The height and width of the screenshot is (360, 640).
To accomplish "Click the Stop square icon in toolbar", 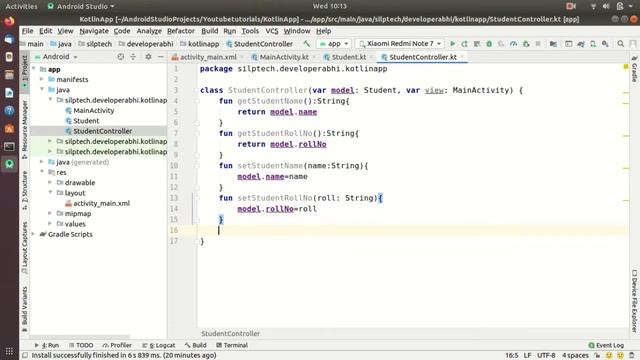I will click(538, 44).
